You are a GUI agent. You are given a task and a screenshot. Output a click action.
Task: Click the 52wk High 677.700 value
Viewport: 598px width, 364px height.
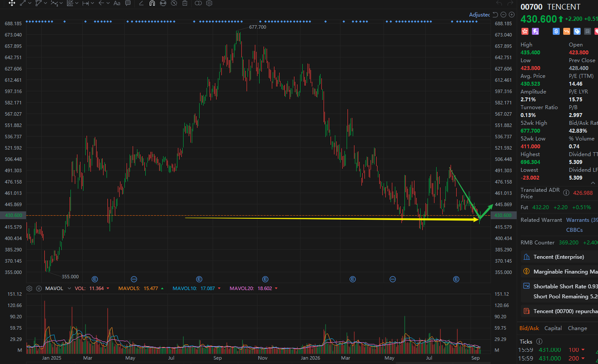tap(530, 131)
